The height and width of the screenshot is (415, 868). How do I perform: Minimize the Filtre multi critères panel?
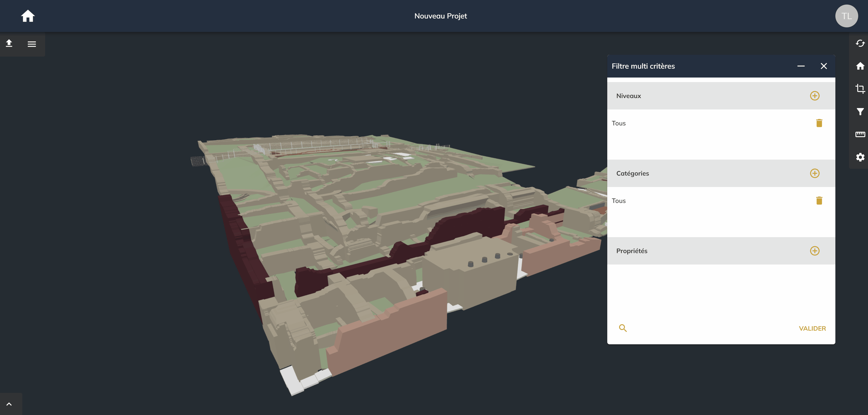pyautogui.click(x=801, y=66)
